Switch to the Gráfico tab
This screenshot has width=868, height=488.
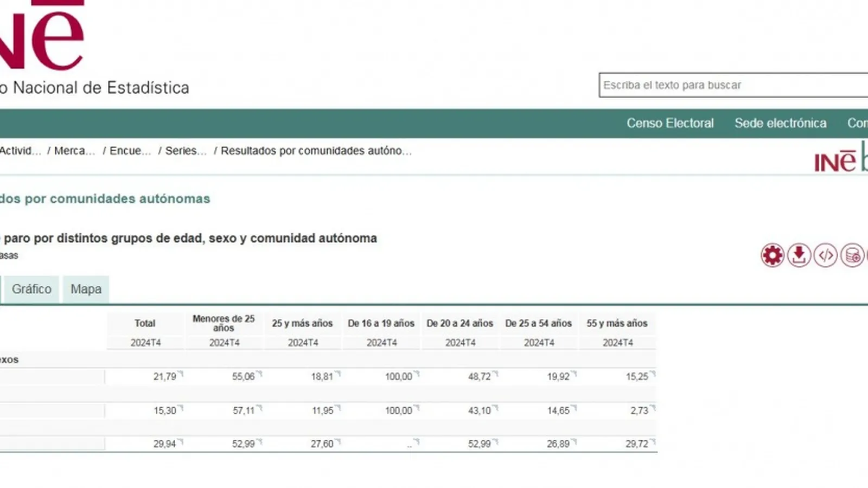31,289
